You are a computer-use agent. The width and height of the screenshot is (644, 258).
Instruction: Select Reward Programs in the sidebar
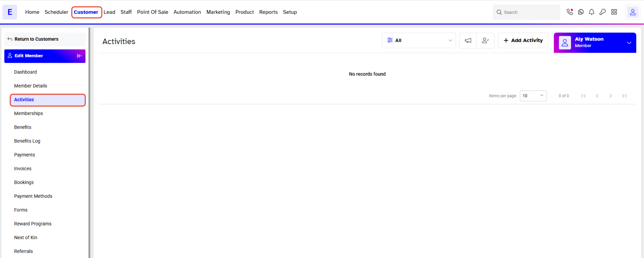point(33,224)
